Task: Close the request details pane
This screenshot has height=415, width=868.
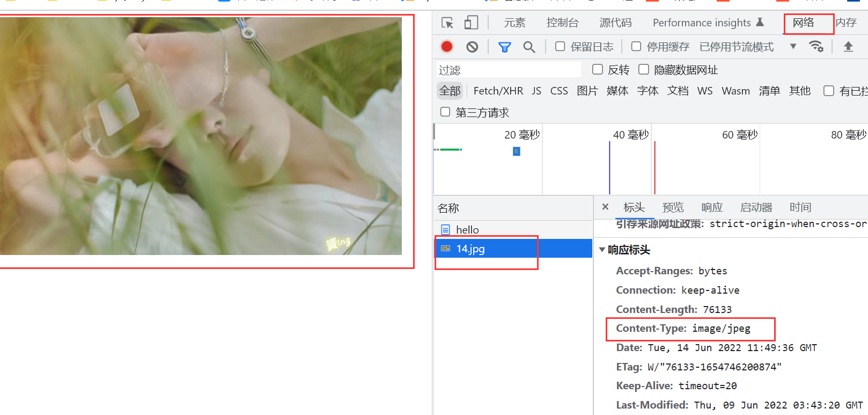Action: (x=605, y=207)
